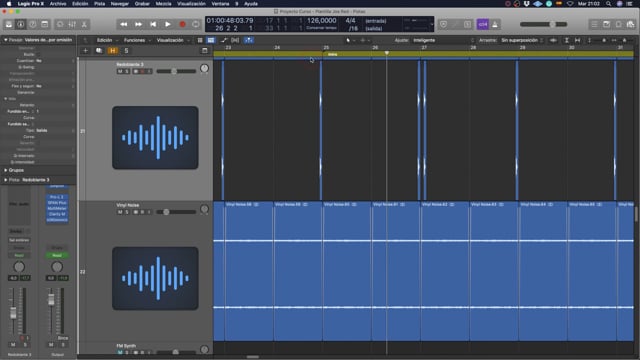640x360 pixels.
Task: Open the Loop Browser
Action: click(x=619, y=24)
